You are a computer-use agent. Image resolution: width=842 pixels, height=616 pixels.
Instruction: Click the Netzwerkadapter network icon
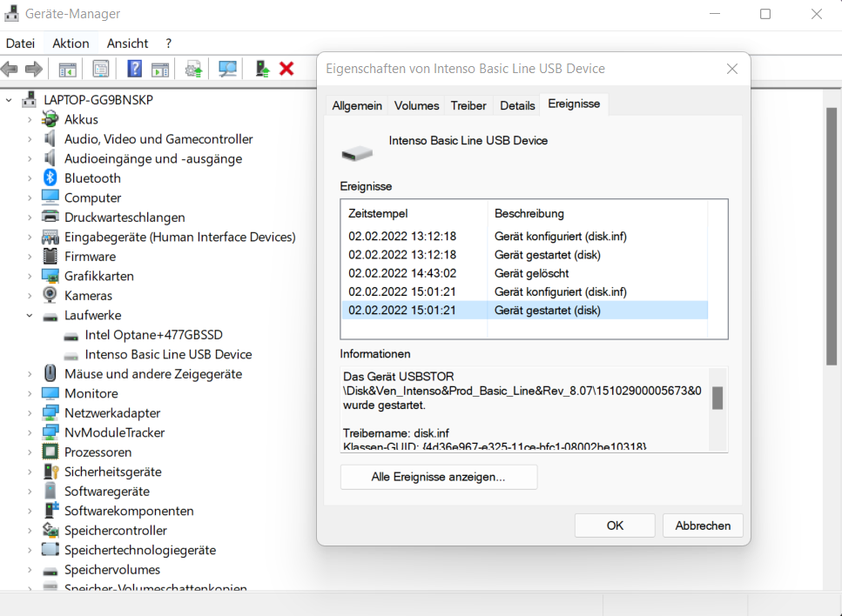point(50,412)
